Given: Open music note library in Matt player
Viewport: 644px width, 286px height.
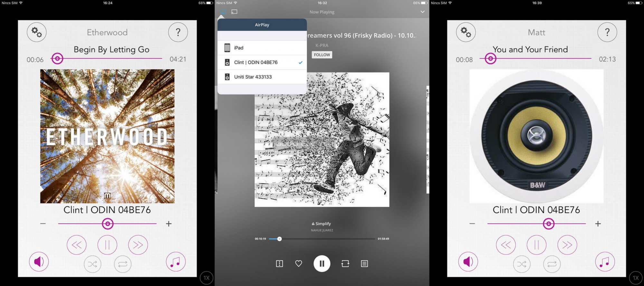Looking at the screenshot, I should [605, 262].
